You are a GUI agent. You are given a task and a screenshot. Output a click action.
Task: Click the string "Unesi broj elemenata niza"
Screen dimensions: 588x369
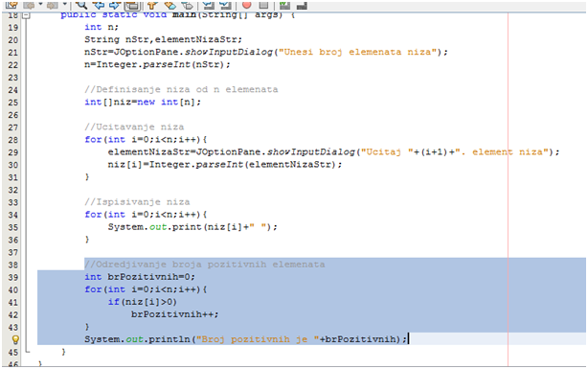(x=357, y=52)
